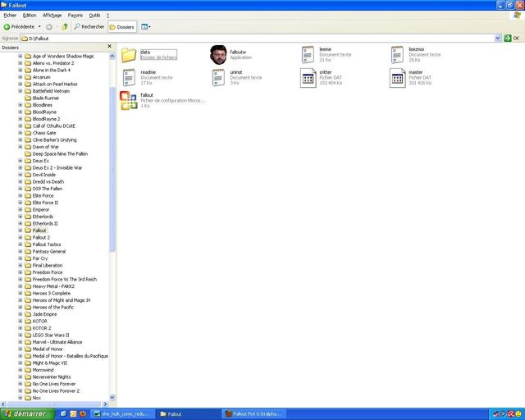This screenshot has width=525, height=420.
Task: Open the leeme text document icon
Action: pyautogui.click(x=308, y=55)
